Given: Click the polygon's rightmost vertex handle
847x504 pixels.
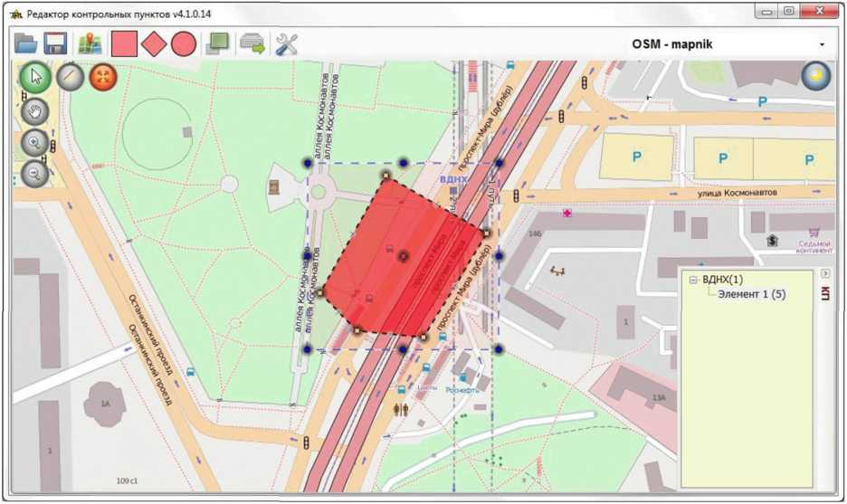Looking at the screenshot, I should 486,233.
